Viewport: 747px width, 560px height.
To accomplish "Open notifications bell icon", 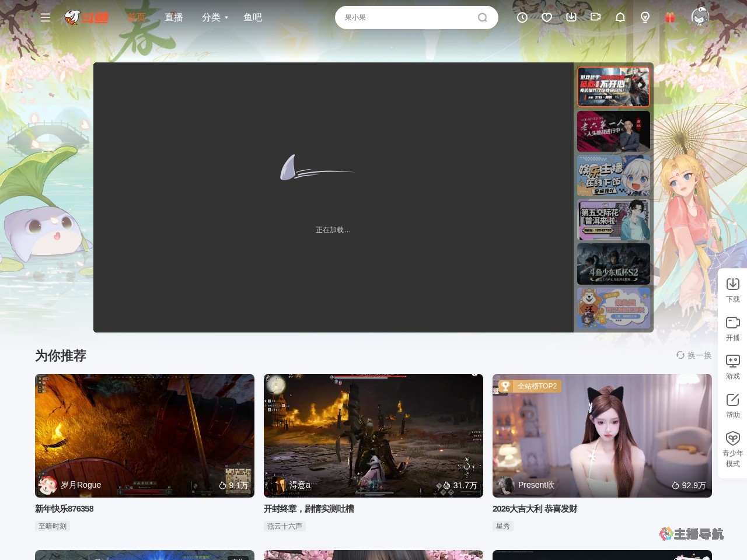I will [x=620, y=17].
